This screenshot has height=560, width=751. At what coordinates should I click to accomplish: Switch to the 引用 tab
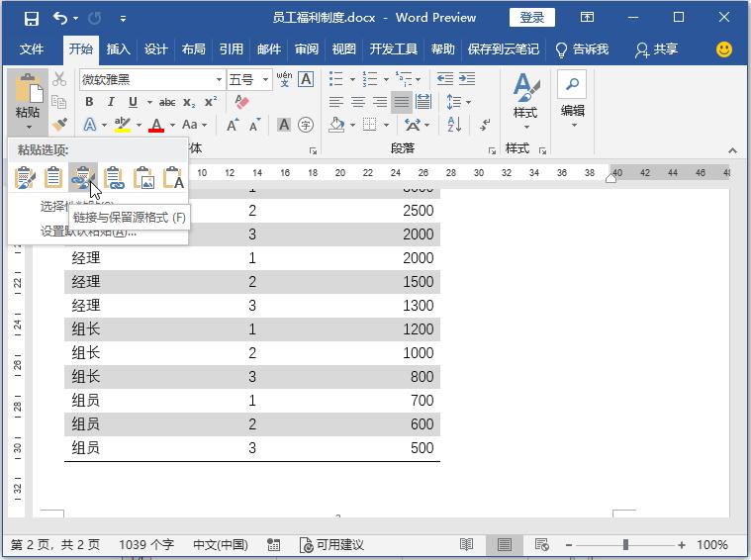(x=231, y=48)
